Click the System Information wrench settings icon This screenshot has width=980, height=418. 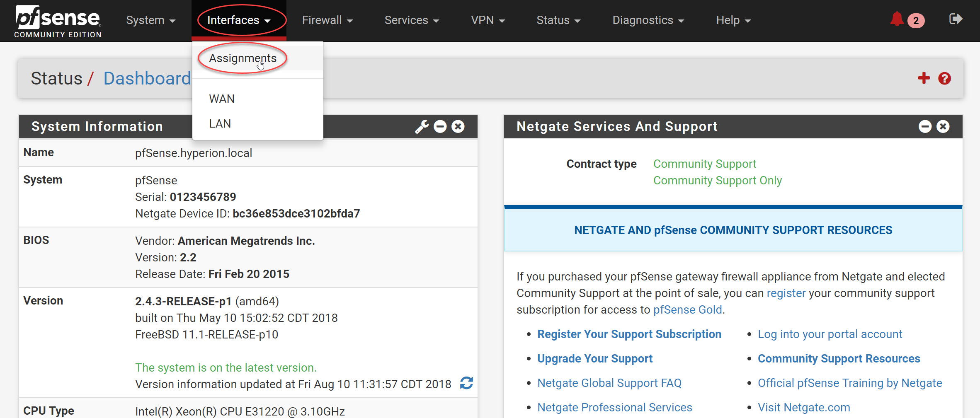[422, 126]
